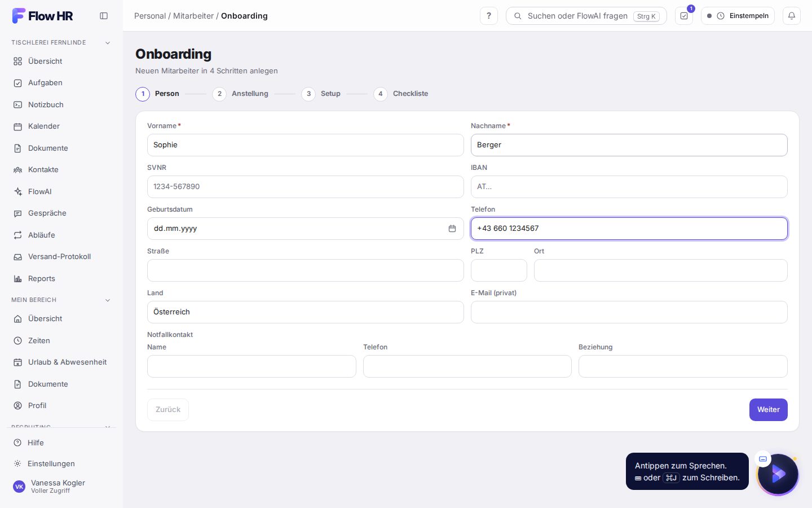
Task: Open the FlowAI voice assistant orb
Action: click(x=778, y=474)
